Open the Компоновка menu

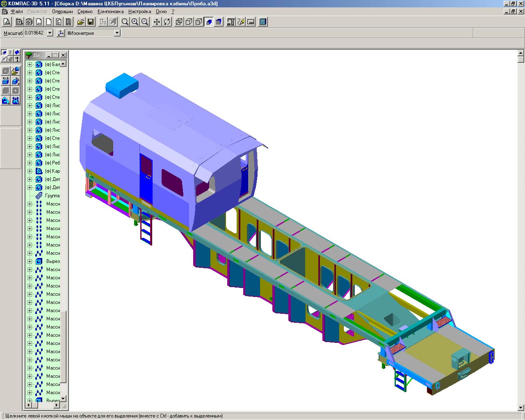(110, 11)
